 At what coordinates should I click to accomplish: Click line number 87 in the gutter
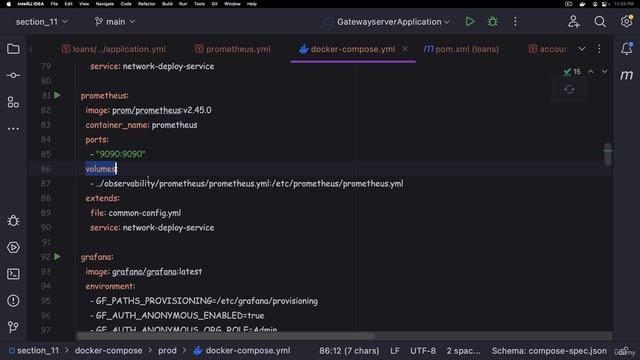coord(46,184)
